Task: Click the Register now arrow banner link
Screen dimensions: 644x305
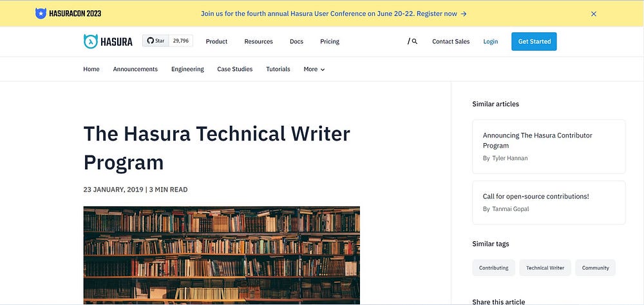Action: point(334,14)
